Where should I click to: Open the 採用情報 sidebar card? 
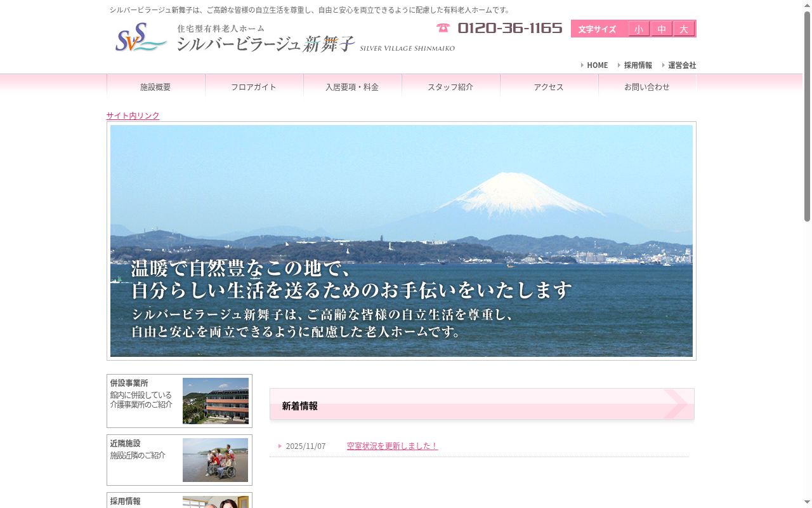pos(180,500)
